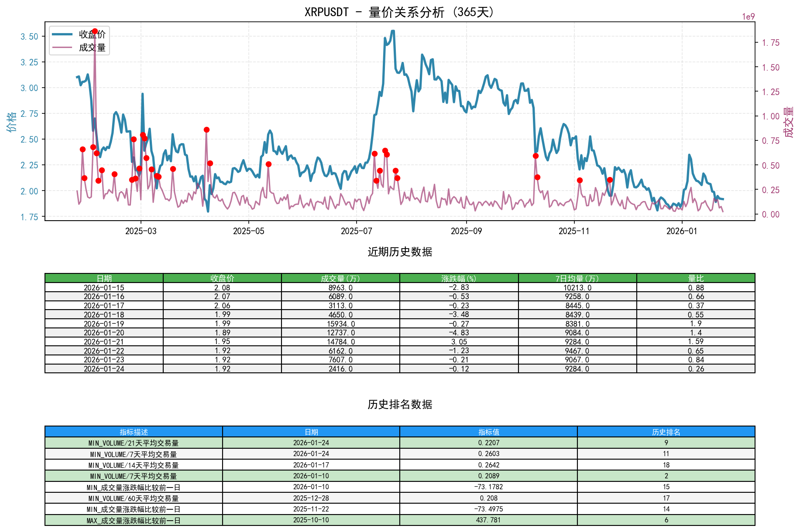800x532 pixels.
Task: Sort by the 涨跌幅(%) column header
Action: [x=458, y=277]
